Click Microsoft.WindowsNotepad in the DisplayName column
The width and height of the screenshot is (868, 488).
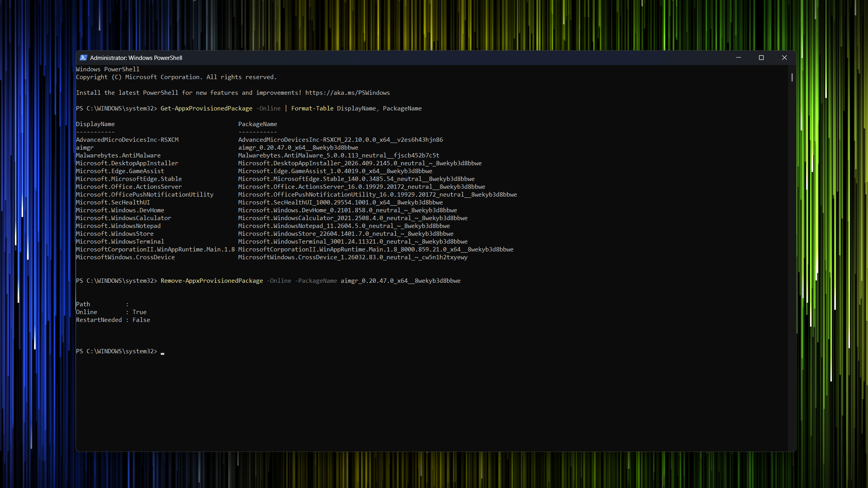pyautogui.click(x=118, y=226)
